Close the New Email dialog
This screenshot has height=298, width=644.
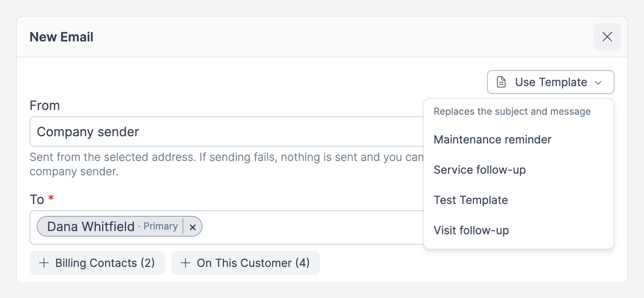pyautogui.click(x=607, y=37)
